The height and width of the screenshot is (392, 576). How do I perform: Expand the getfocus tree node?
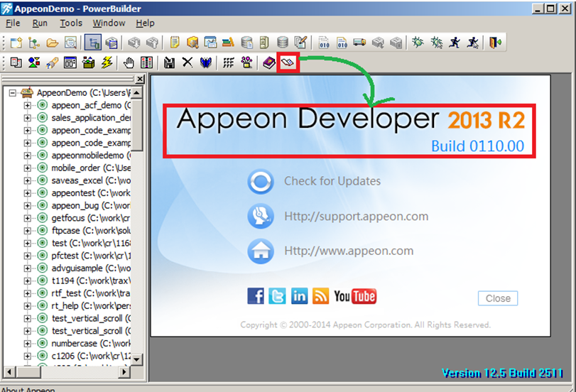pos(27,218)
